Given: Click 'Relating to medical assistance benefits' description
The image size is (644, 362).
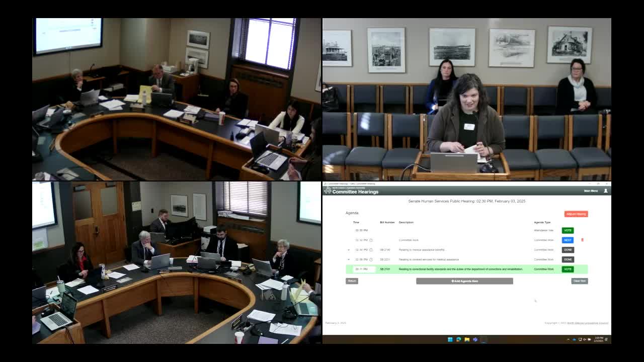Looking at the screenshot, I should click(423, 250).
